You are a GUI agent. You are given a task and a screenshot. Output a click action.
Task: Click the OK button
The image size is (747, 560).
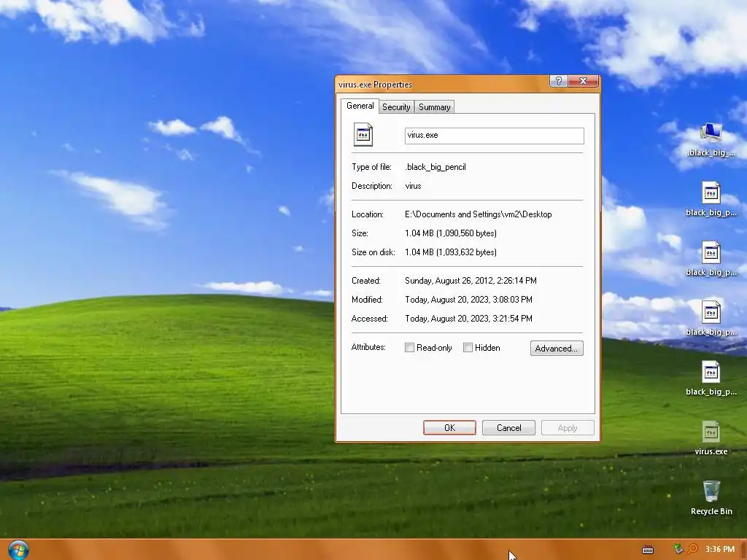click(x=449, y=427)
